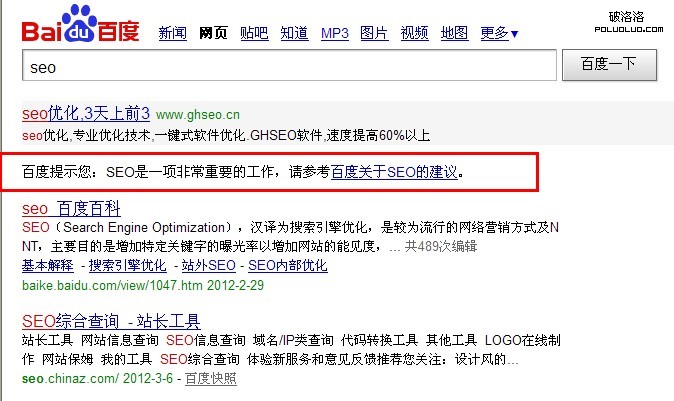Open the 百度关于SEO的建议 link
The image size is (674, 401).
click(x=394, y=172)
